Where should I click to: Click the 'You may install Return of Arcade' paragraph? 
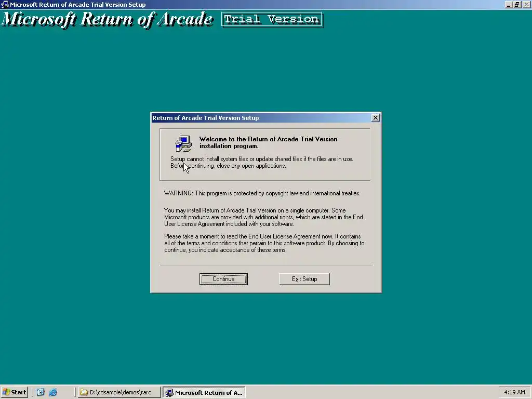point(263,217)
